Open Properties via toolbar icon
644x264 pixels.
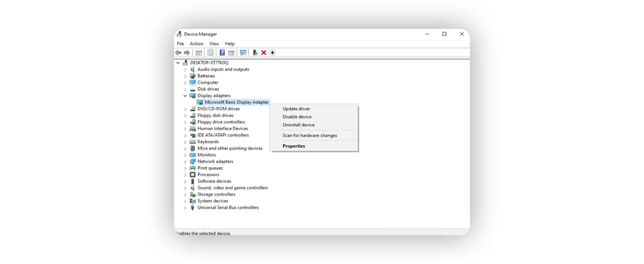(210, 52)
